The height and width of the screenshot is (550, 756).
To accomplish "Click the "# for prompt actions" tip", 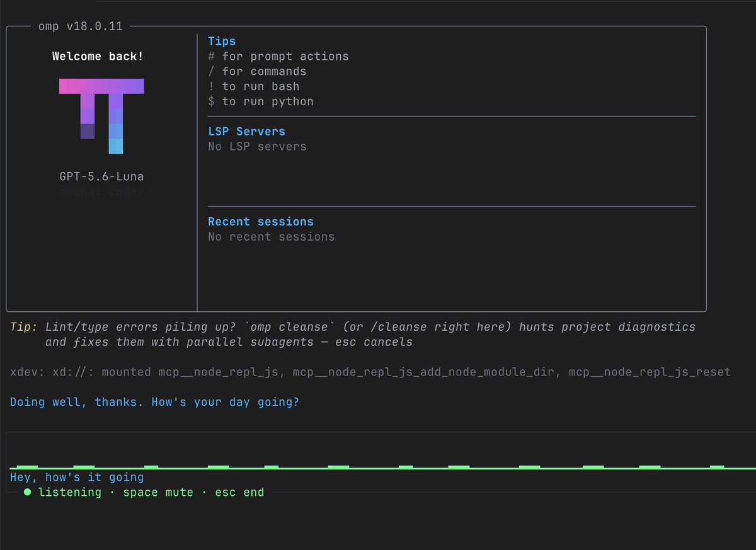I will point(278,56).
